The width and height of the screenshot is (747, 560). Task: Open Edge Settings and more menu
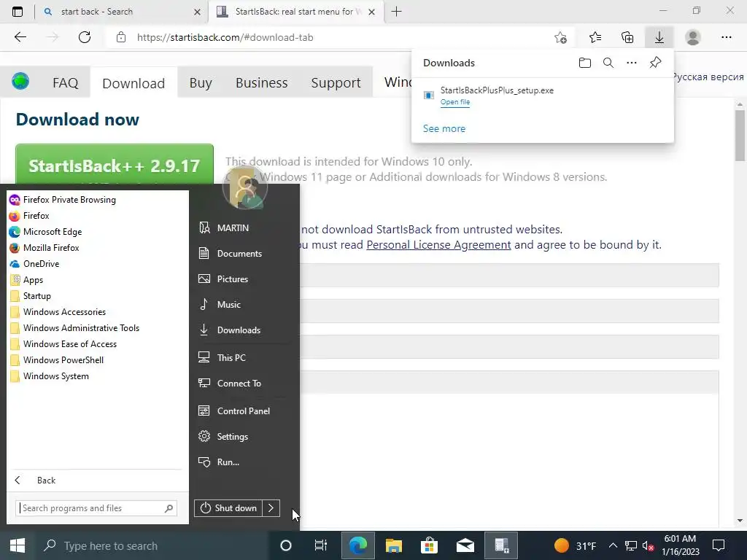click(726, 37)
